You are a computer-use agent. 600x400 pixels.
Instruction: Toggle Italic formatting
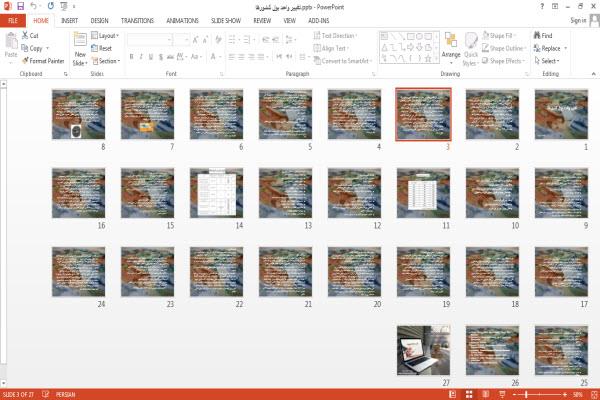(141, 57)
